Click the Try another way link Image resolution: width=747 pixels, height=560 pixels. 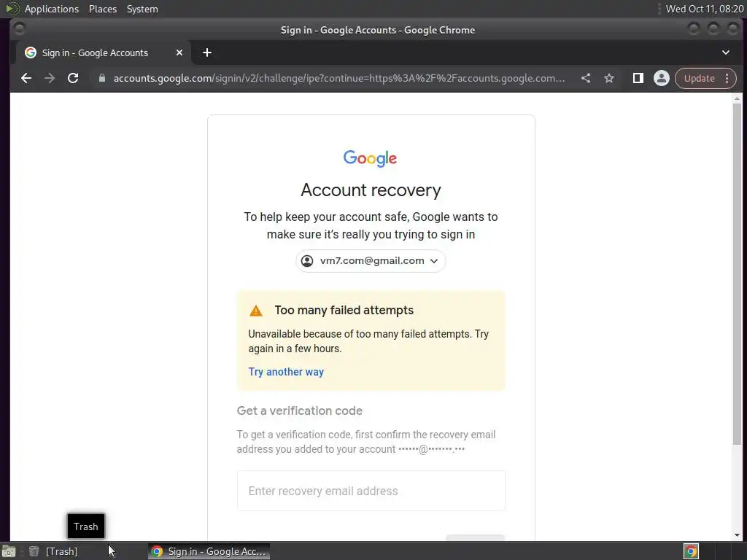[286, 372]
